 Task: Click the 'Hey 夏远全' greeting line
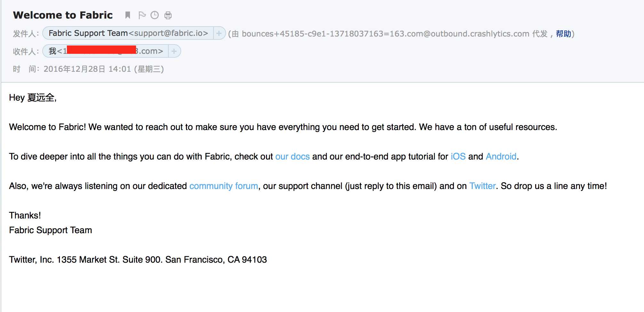(x=33, y=98)
